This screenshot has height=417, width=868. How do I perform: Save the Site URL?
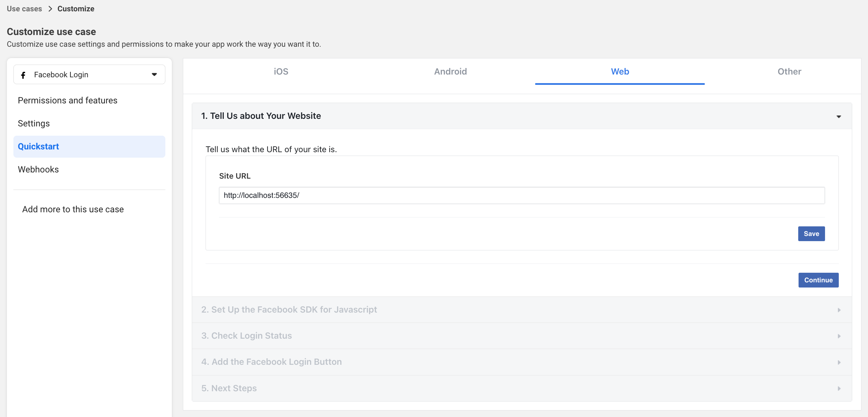pos(811,234)
